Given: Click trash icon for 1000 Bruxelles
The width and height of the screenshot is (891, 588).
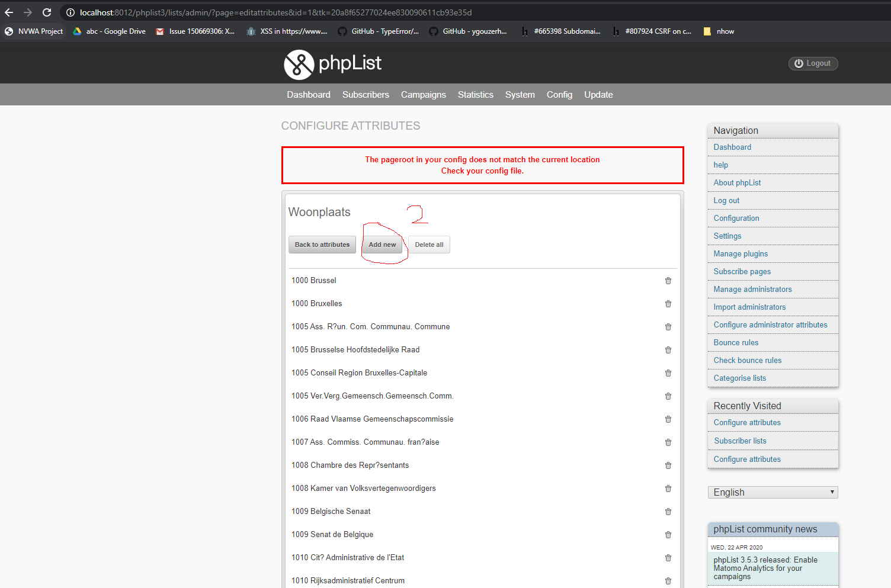Looking at the screenshot, I should [x=668, y=304].
